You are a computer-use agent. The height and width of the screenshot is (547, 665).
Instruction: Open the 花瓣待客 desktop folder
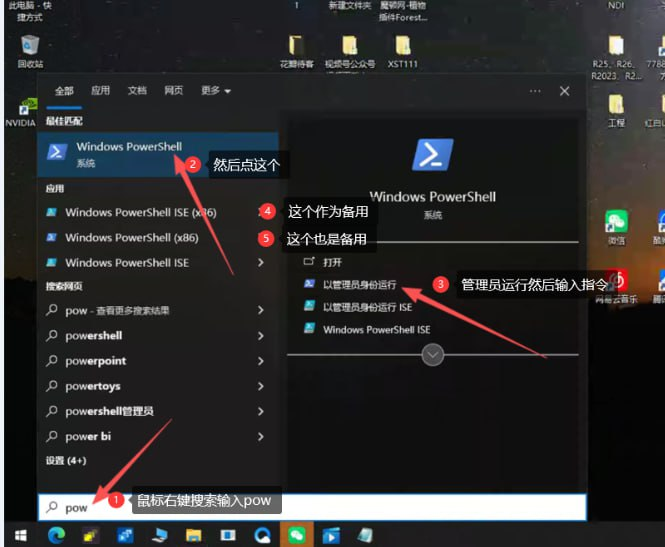tap(296, 52)
